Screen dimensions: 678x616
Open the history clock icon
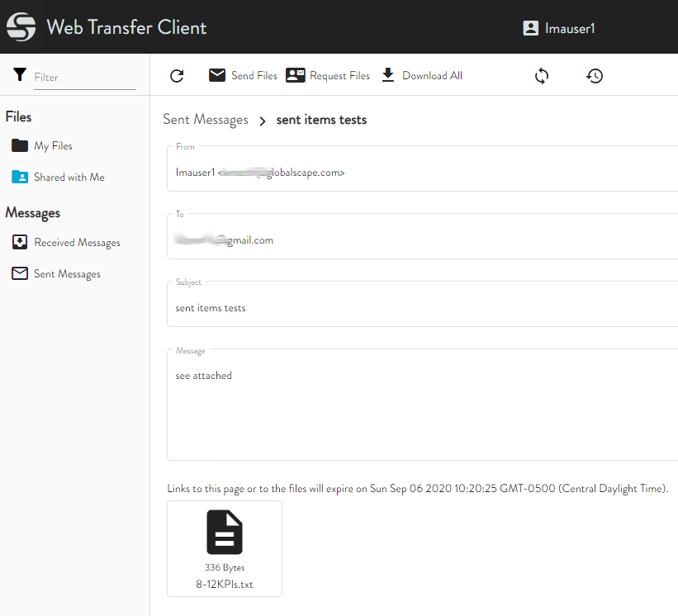click(595, 76)
